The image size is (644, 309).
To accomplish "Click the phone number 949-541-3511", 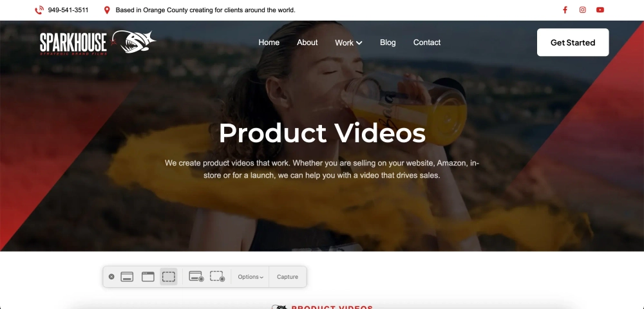I will 68,10.
